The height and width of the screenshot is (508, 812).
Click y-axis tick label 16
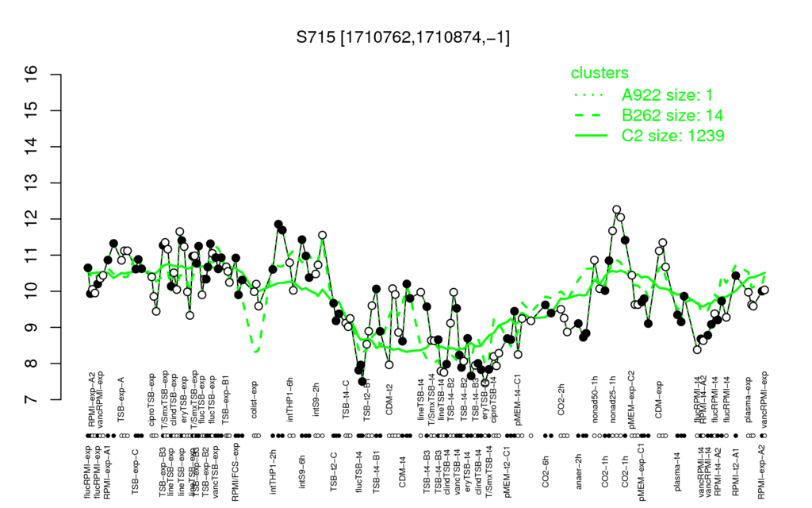tap(32, 74)
